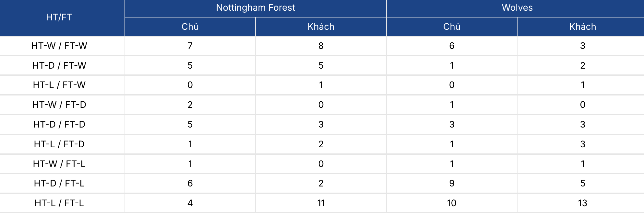The image size is (644, 213).
Task: Click Chủ subheader under Wolves
Action: (452, 27)
